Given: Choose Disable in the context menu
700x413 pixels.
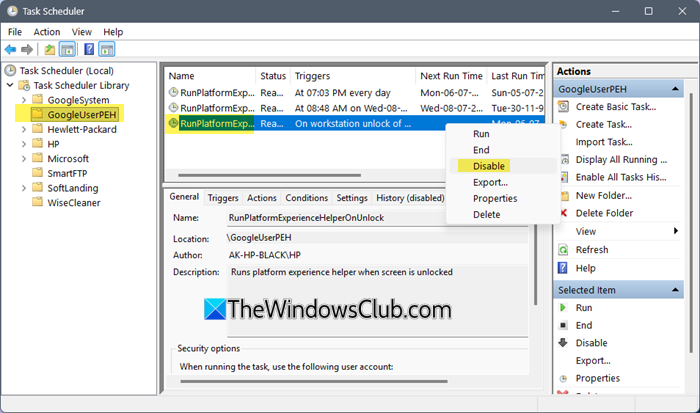Looking at the screenshot, I should tap(503, 166).
